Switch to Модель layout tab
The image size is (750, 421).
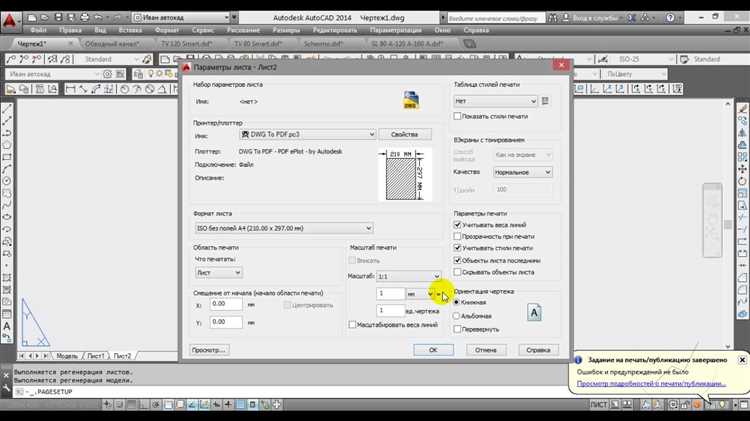[66, 356]
